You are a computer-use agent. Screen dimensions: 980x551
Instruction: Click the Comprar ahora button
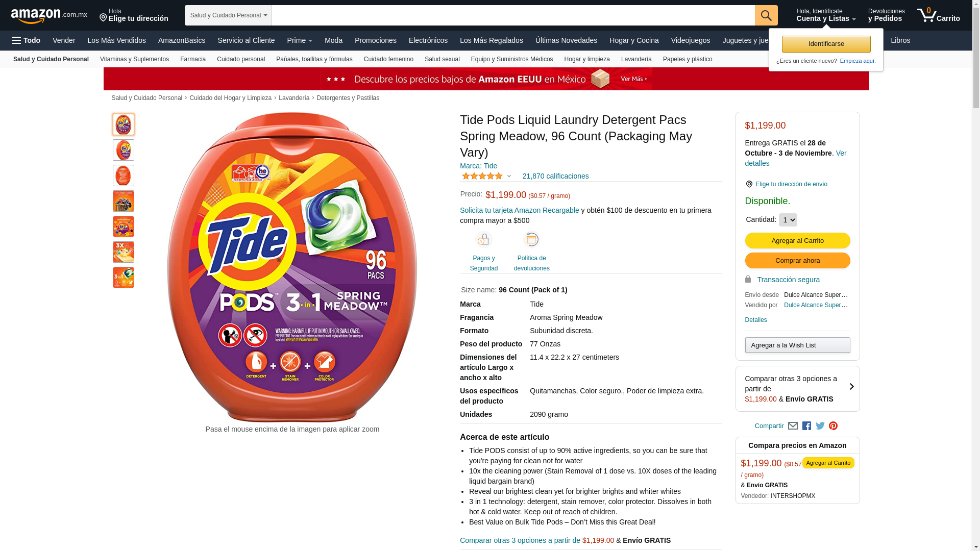point(797,261)
